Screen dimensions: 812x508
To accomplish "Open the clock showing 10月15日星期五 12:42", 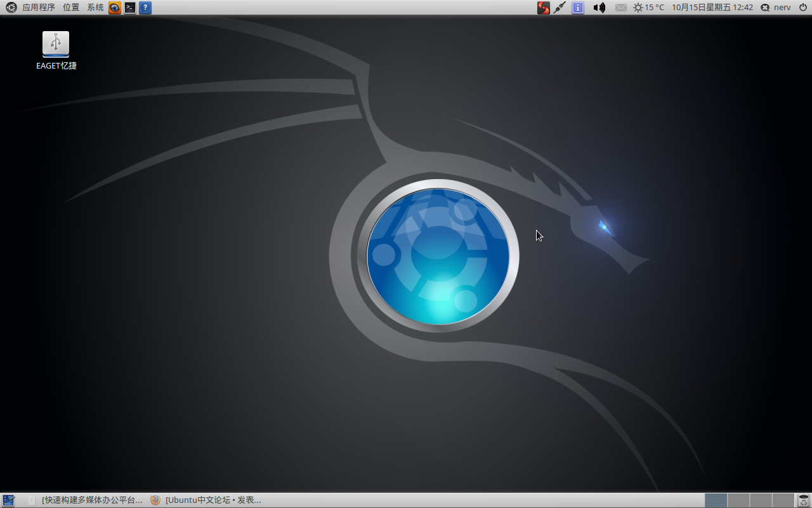I will point(712,8).
